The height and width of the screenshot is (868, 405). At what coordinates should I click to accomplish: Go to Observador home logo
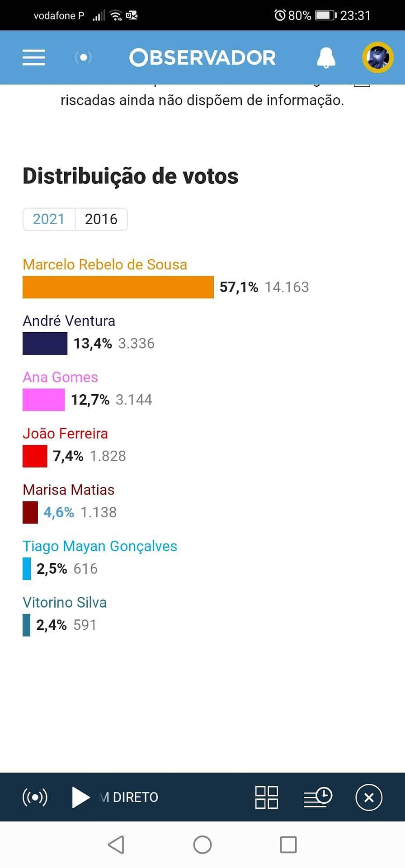click(202, 57)
